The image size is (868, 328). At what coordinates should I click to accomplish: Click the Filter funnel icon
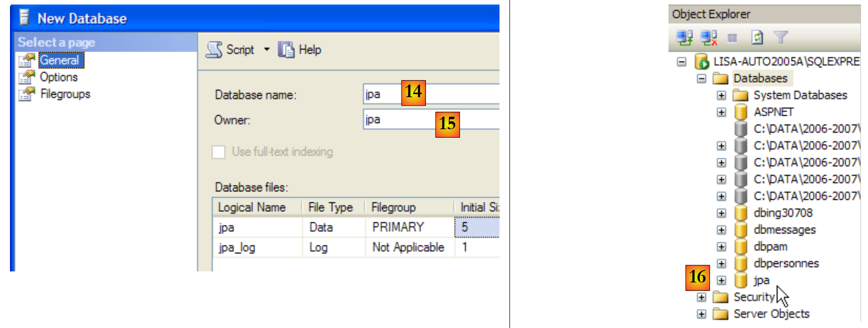pyautogui.click(x=780, y=37)
